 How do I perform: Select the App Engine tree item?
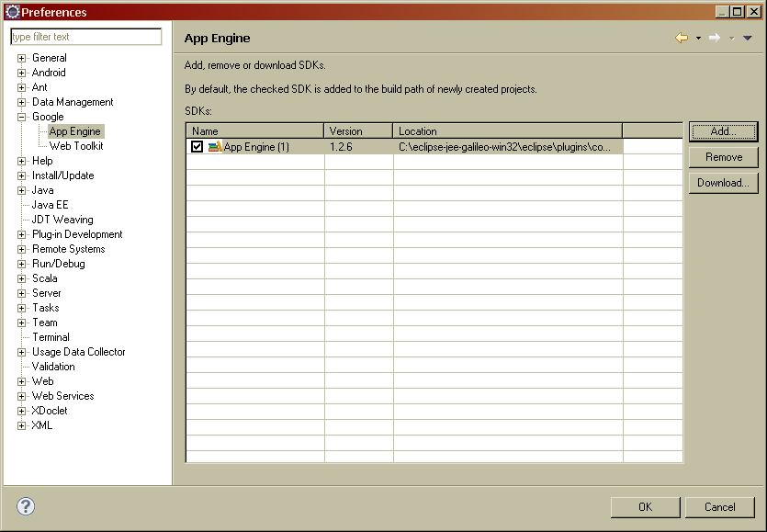[x=74, y=131]
